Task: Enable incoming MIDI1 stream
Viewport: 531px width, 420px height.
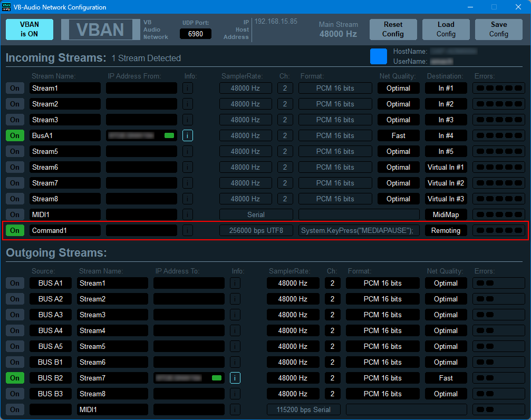Action: coord(15,214)
